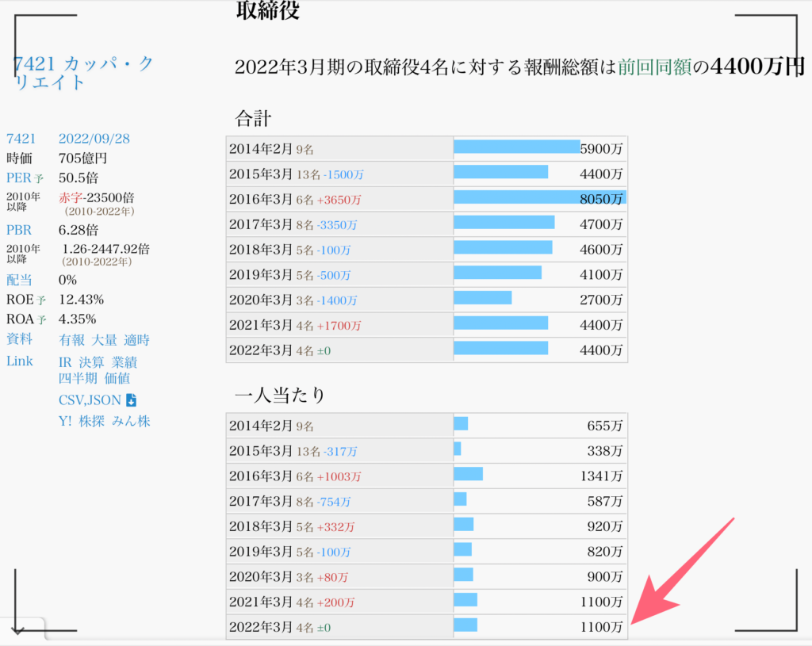Screen dimensions: 812x646
Task: Click the down arrow icon at the bottom left
Action: tap(17, 630)
